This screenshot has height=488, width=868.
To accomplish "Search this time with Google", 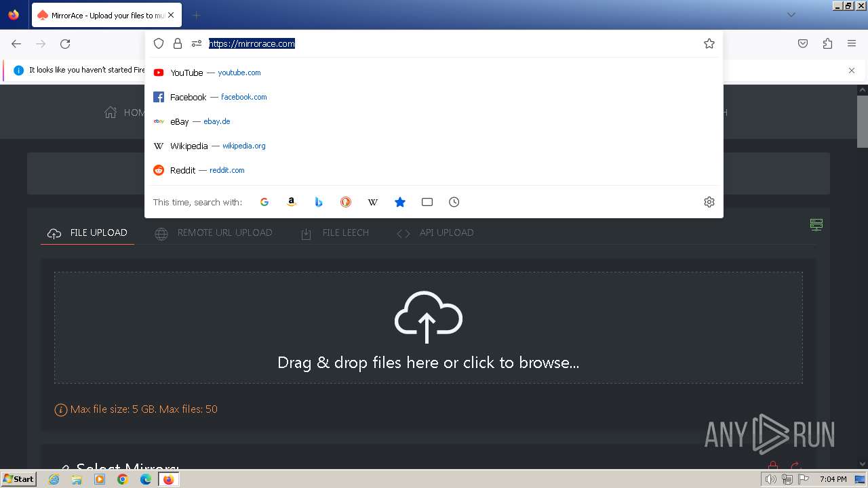I will click(x=264, y=202).
